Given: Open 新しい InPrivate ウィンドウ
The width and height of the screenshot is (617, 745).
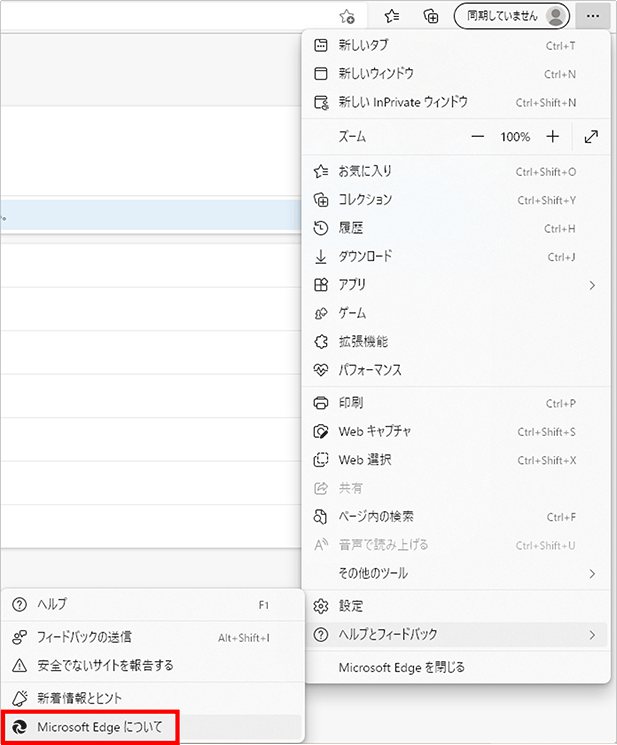Looking at the screenshot, I should pos(456,102).
